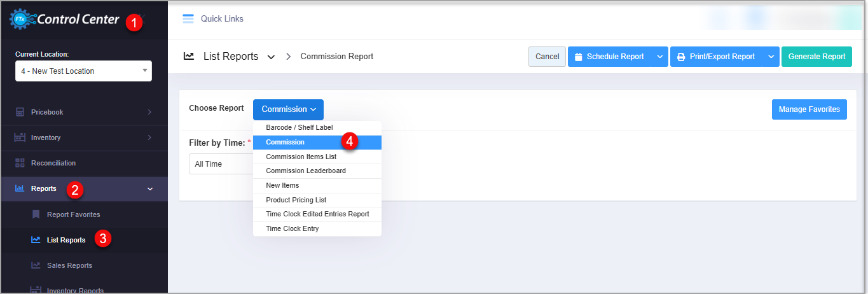Click the Generate Report button
The width and height of the screenshot is (868, 294).
click(816, 57)
